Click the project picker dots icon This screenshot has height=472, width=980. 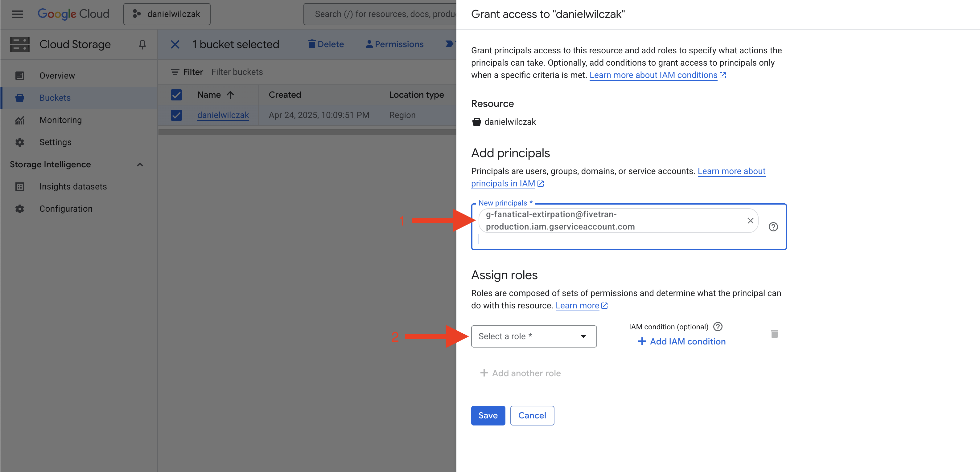(x=137, y=14)
